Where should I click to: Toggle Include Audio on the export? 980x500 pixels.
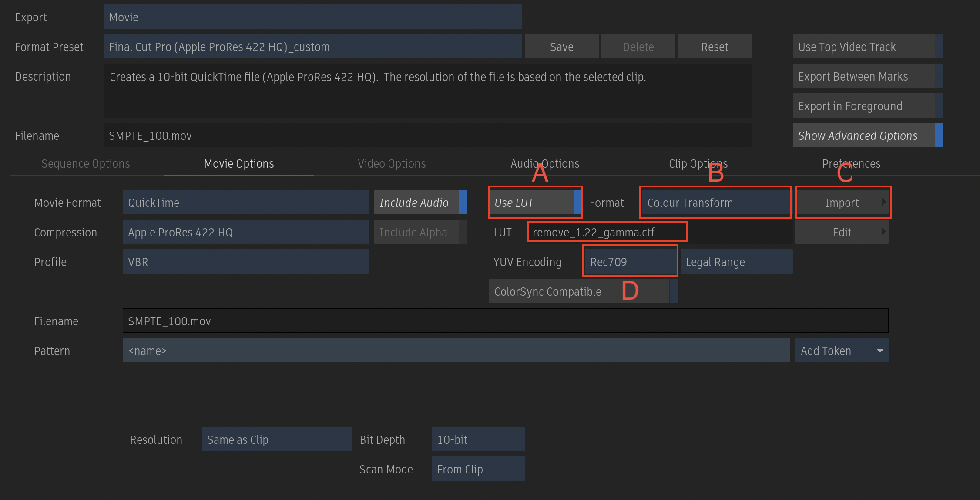[x=414, y=202]
